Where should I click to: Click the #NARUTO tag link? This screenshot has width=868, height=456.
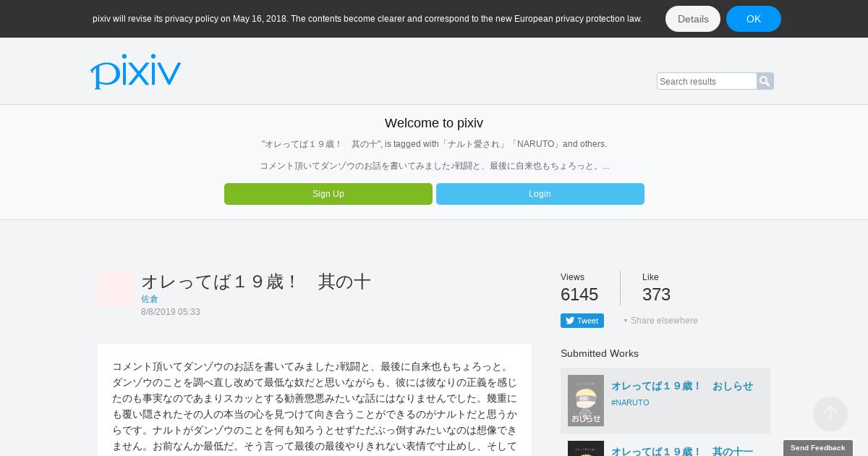pyautogui.click(x=630, y=402)
